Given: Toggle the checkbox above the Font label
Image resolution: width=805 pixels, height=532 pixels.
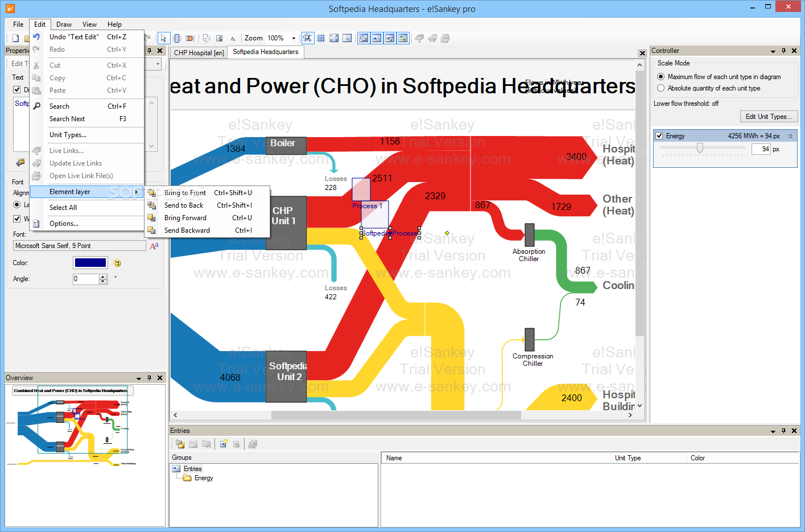Looking at the screenshot, I should coord(17,218).
